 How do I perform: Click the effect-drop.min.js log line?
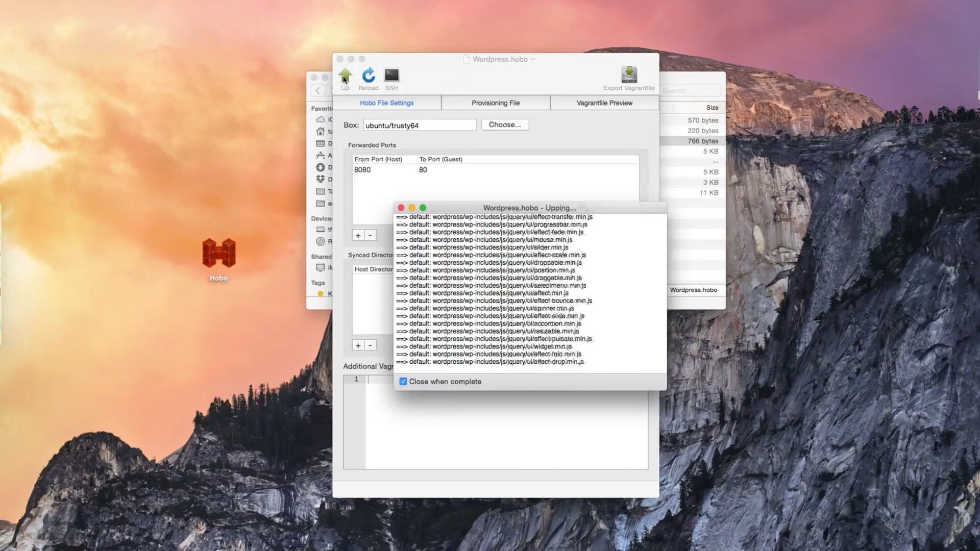click(x=490, y=362)
